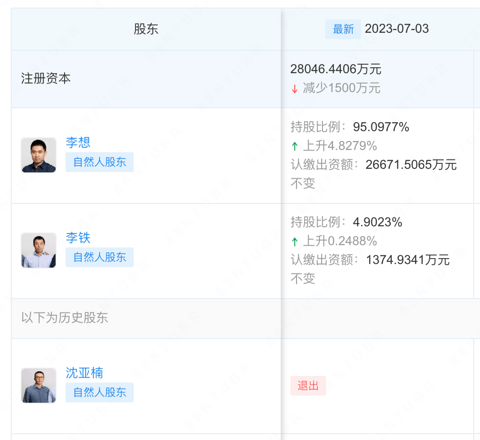Click 李想's shareholding ratio 95.0977%
Image resolution: width=480 pixels, height=440 pixels.
381,127
